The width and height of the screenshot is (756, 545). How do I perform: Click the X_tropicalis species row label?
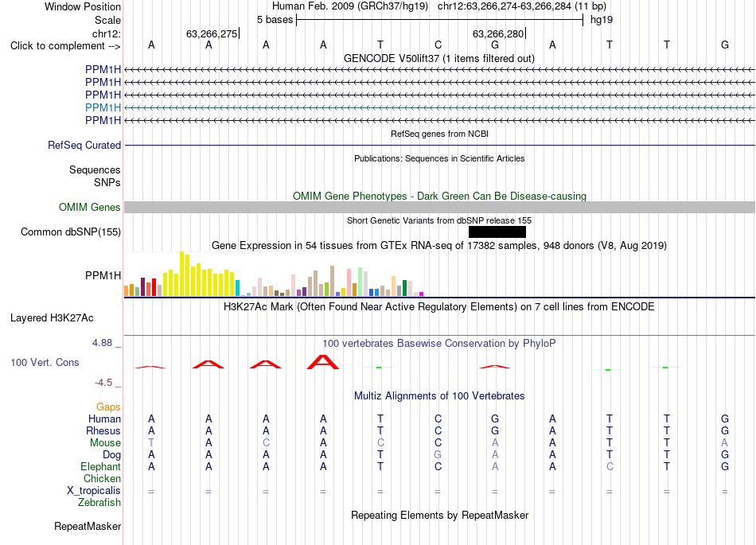click(94, 491)
